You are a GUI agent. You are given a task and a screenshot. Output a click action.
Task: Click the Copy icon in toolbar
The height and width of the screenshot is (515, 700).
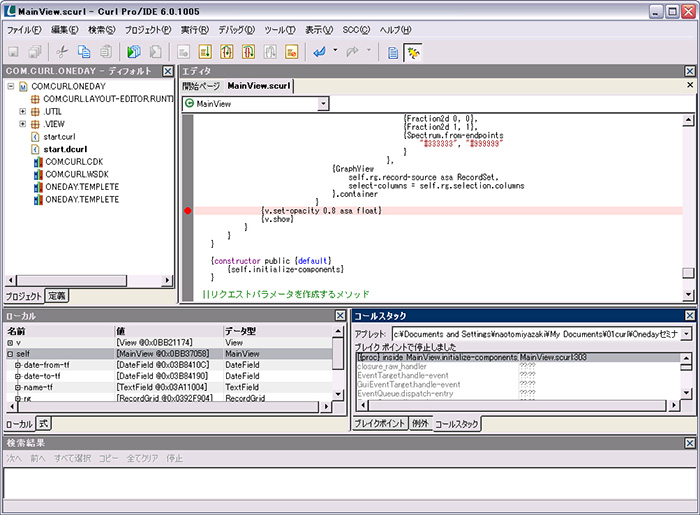pyautogui.click(x=83, y=51)
